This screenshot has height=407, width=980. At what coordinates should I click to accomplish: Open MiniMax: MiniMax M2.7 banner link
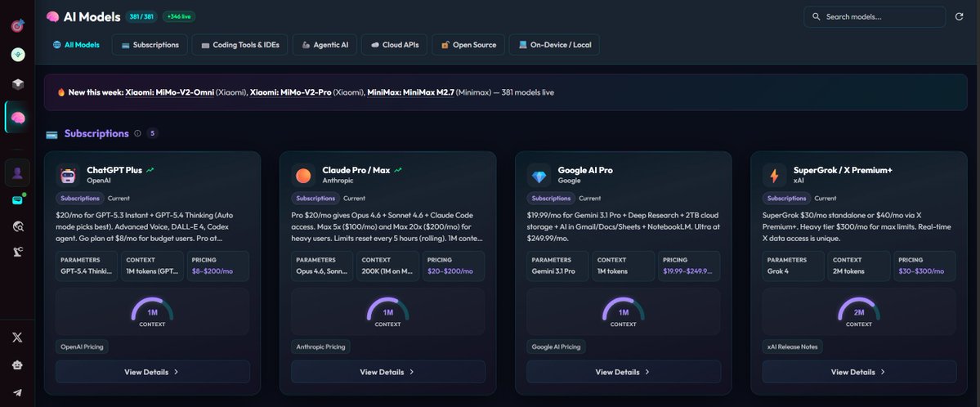coord(410,92)
